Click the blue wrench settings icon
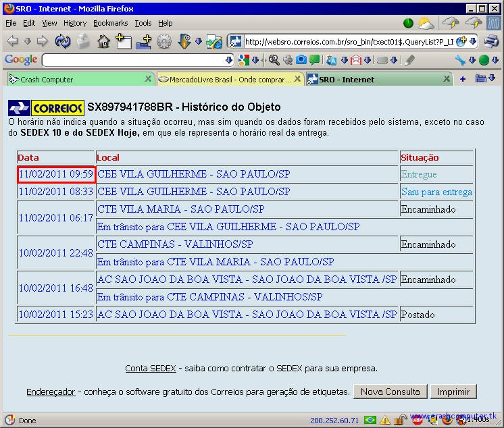 (x=460, y=60)
